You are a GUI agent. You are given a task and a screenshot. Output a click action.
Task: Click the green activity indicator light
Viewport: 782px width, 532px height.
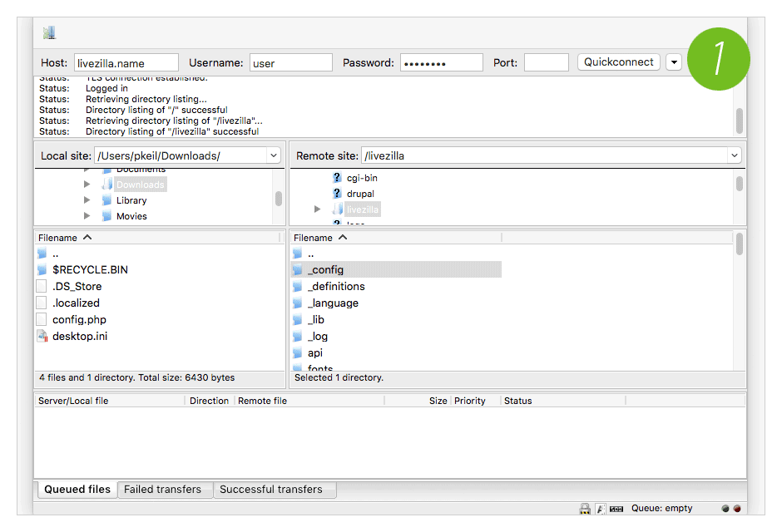click(x=725, y=509)
